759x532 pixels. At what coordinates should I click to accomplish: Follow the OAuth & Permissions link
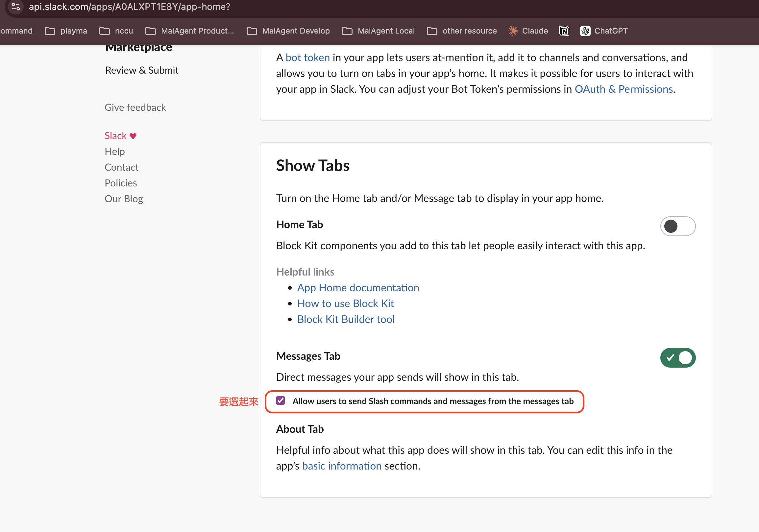pos(624,89)
